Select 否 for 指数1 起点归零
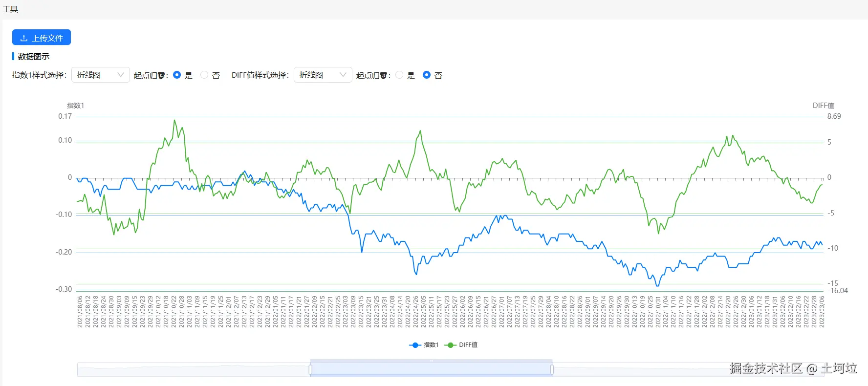 [204, 75]
